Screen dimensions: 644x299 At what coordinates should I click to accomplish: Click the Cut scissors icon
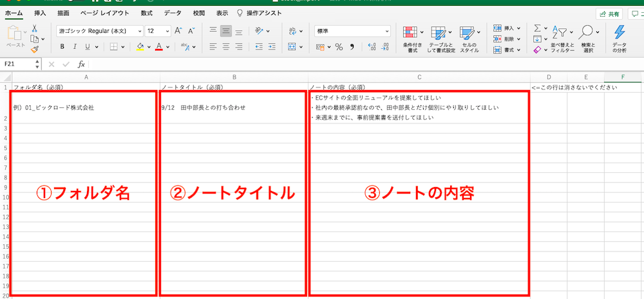tap(35, 28)
